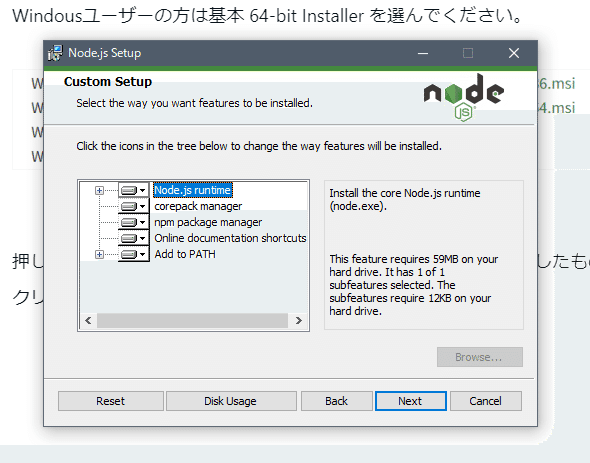Expand the Add to PATH tree node

click(x=99, y=254)
